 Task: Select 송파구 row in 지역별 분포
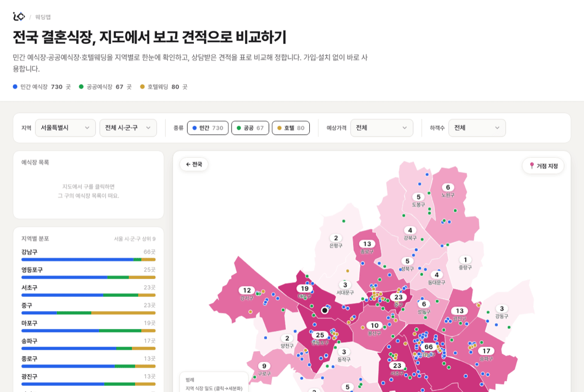(x=88, y=345)
